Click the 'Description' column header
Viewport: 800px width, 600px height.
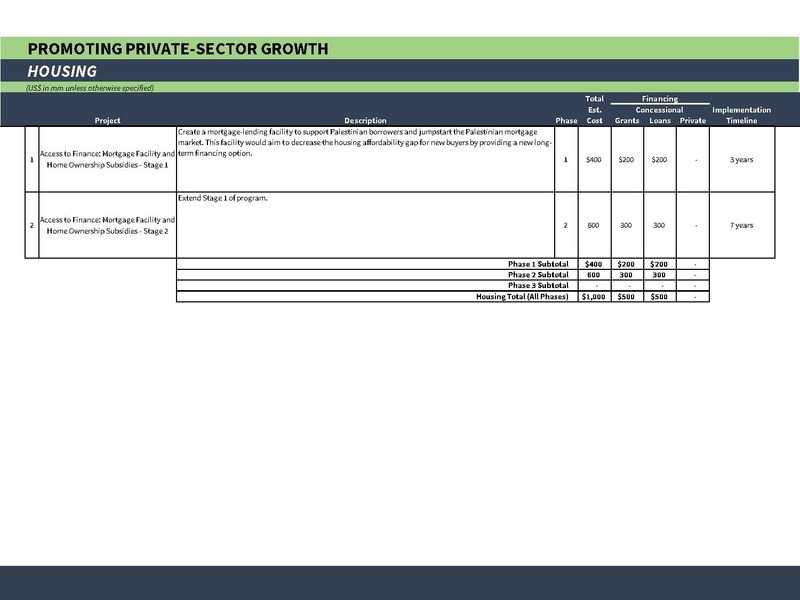coord(365,121)
